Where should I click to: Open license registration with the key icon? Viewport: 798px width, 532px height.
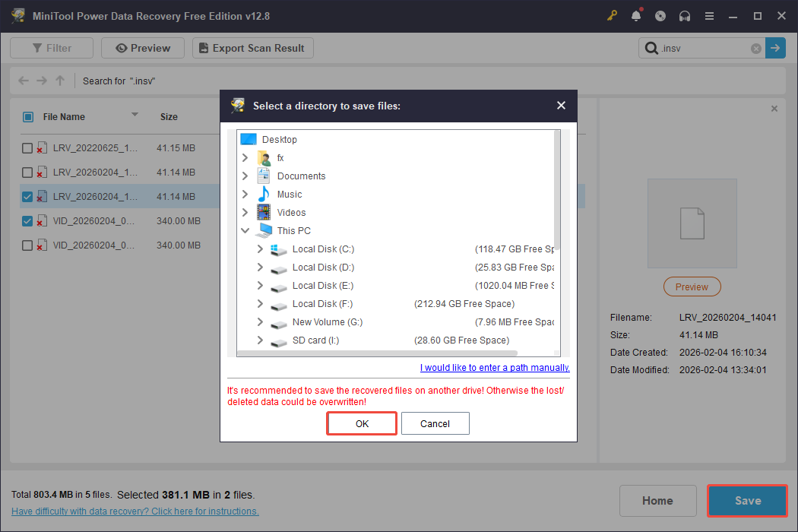point(612,15)
